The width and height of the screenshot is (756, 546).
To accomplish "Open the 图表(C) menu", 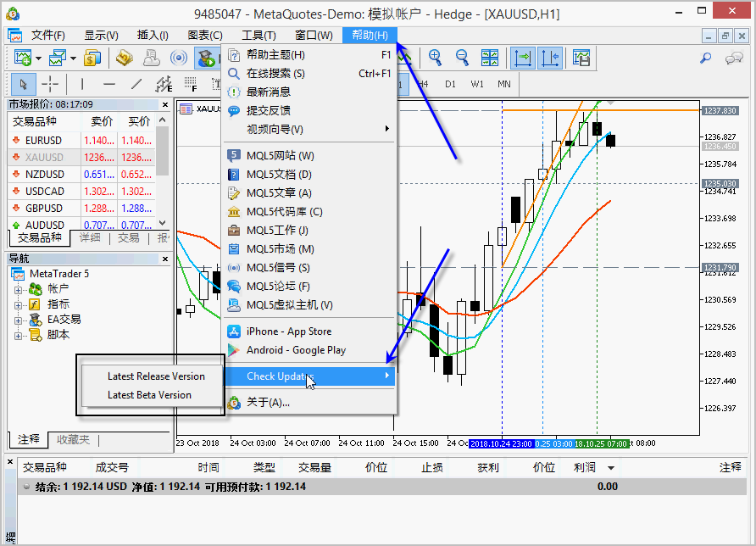I will (x=205, y=36).
